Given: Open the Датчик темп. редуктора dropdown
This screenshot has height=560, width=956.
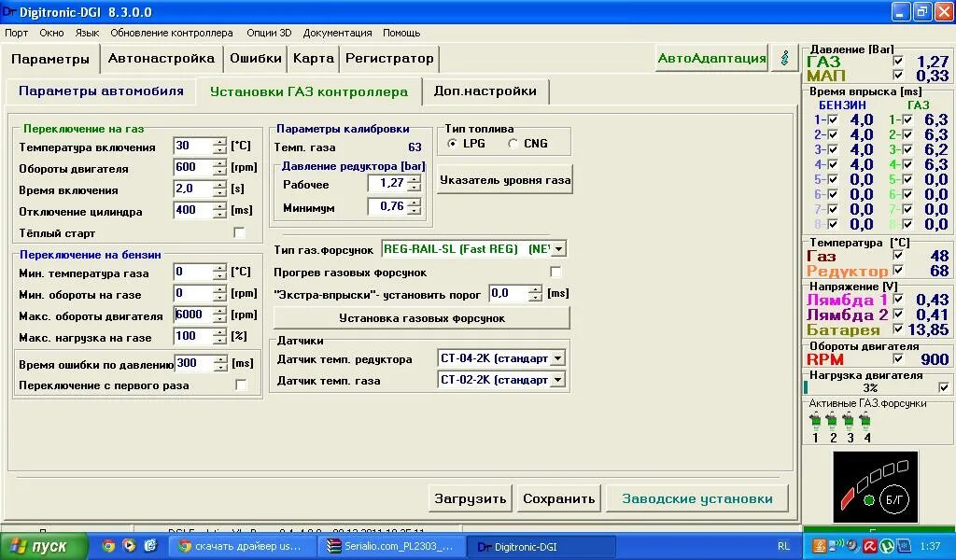Looking at the screenshot, I should click(x=556, y=357).
